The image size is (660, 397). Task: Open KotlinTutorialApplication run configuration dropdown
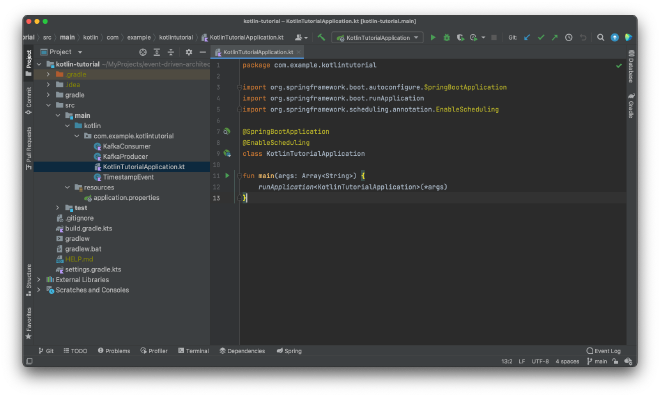point(378,37)
